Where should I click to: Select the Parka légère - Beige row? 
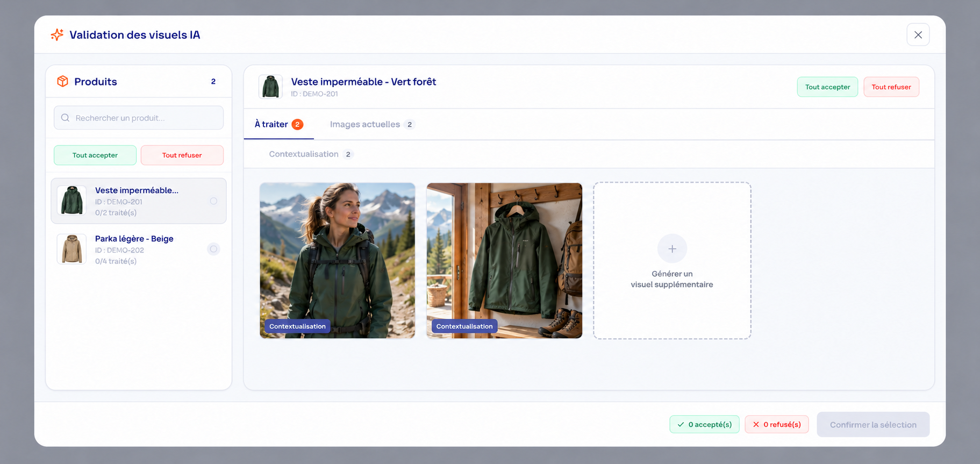tap(139, 249)
